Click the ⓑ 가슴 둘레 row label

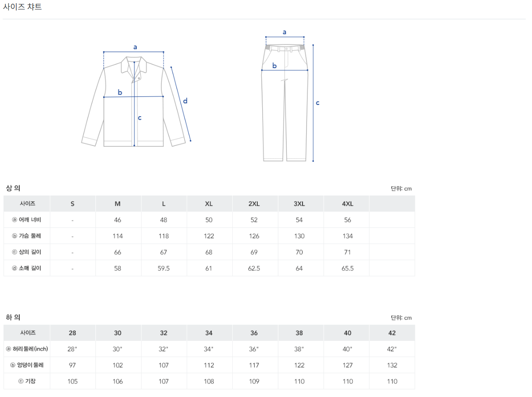27,236
